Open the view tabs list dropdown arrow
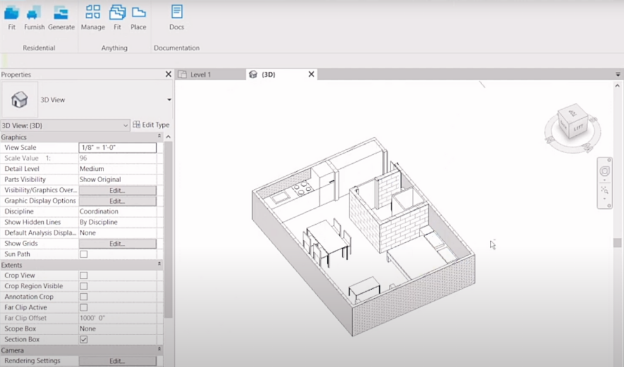The height and width of the screenshot is (368, 624). (618, 74)
